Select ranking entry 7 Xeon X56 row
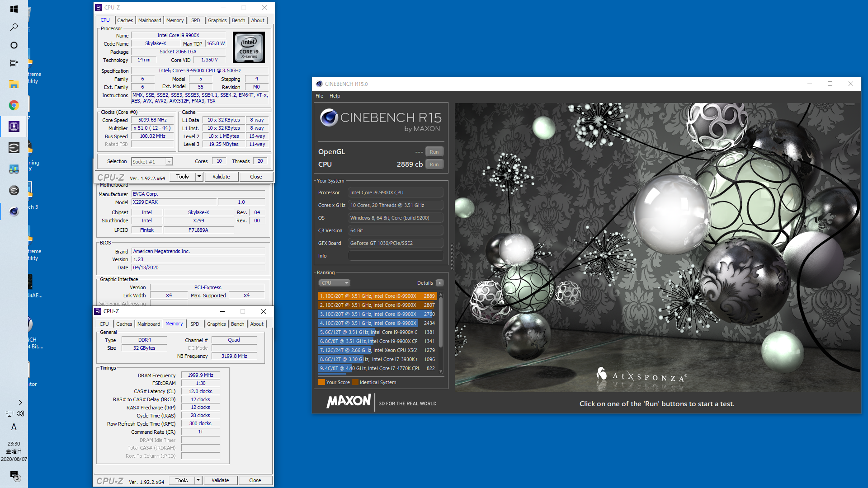Image resolution: width=868 pixels, height=488 pixels. [377, 350]
